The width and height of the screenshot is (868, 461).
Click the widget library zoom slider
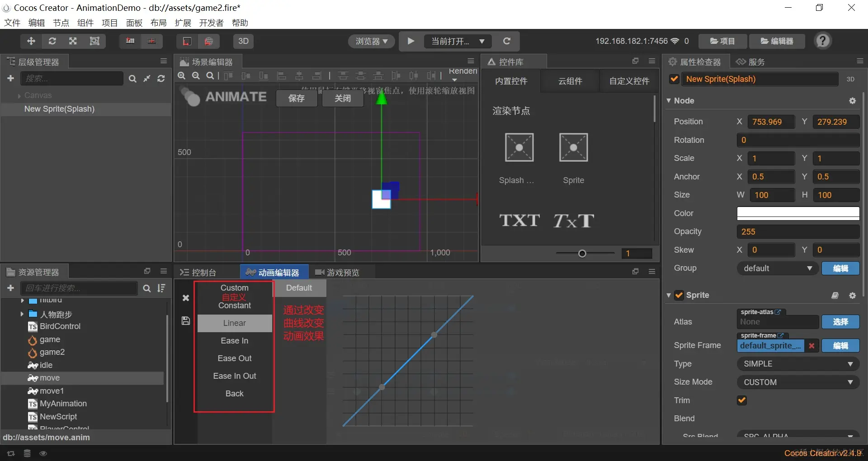click(585, 254)
